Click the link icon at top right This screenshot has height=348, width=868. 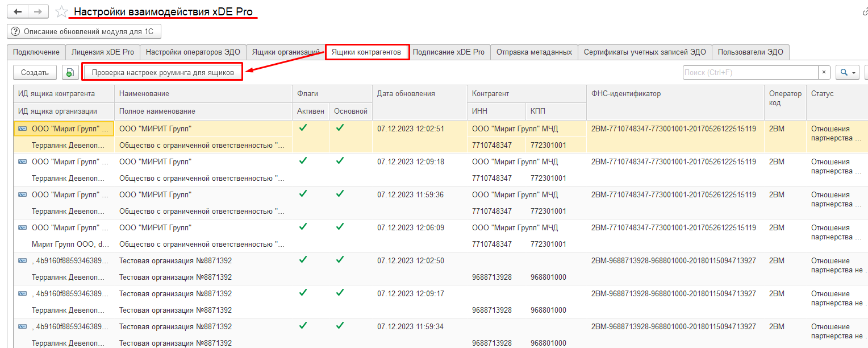coord(865,12)
